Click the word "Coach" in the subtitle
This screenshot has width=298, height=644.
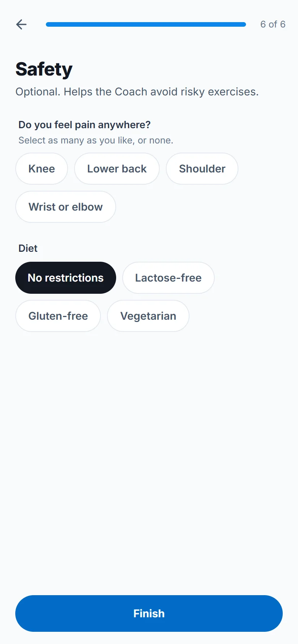pos(131,92)
